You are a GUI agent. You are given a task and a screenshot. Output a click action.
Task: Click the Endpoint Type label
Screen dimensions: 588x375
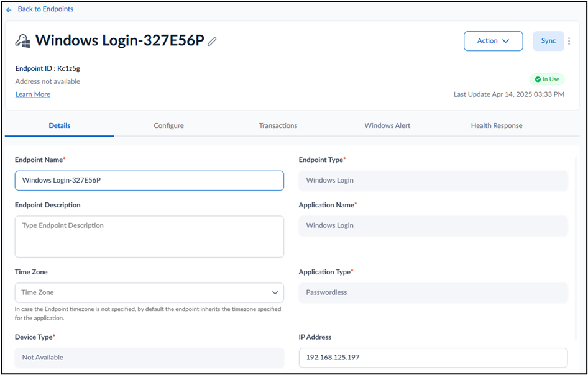click(x=322, y=160)
